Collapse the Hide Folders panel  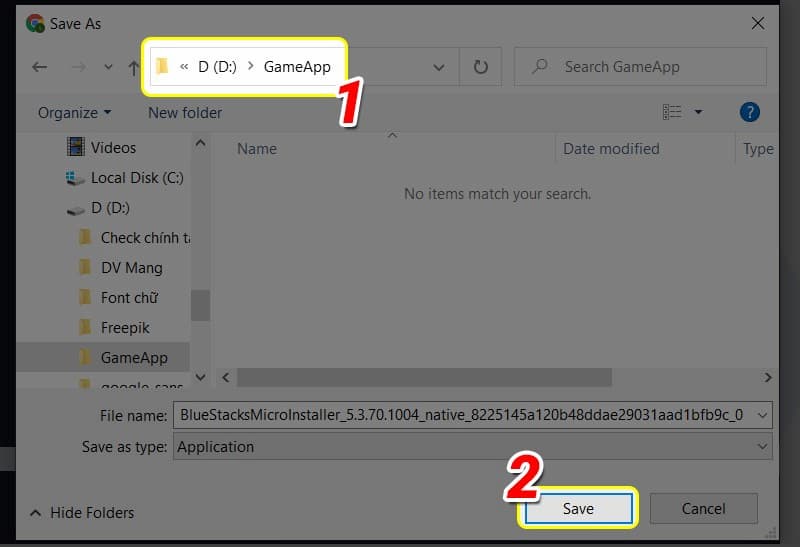coord(80,512)
